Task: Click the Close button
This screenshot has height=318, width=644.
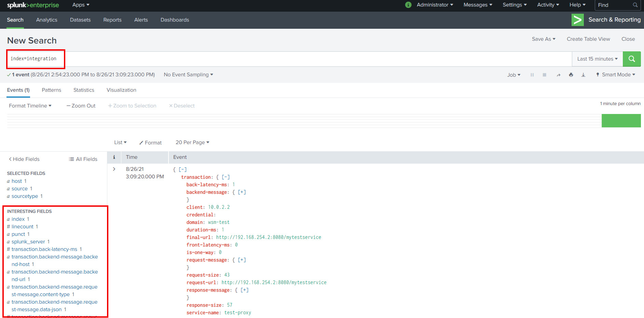Action: [x=628, y=39]
